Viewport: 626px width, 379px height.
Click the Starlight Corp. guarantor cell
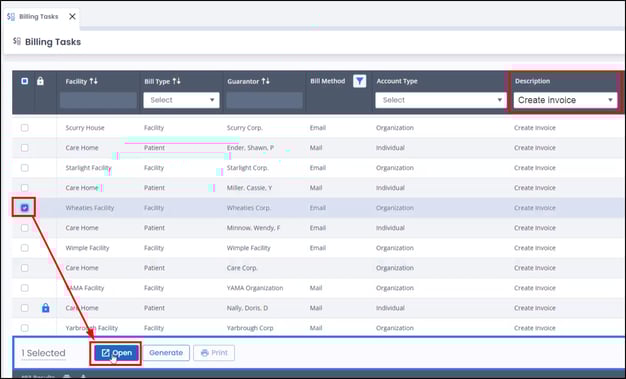click(x=248, y=168)
